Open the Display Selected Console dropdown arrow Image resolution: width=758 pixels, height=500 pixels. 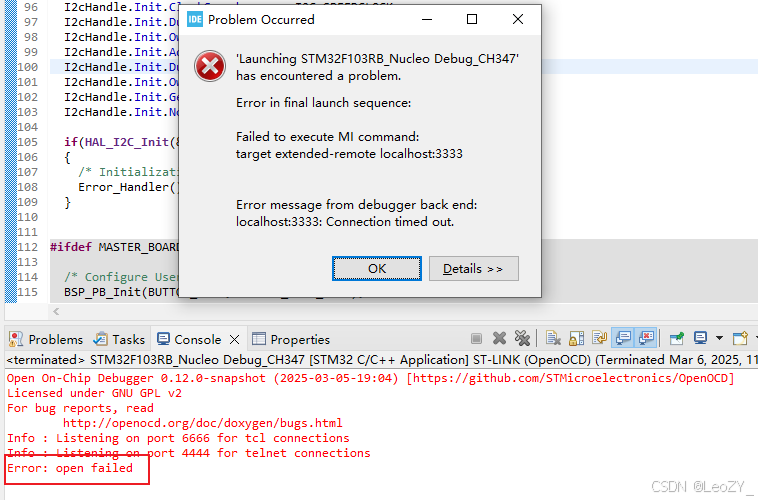(719, 338)
